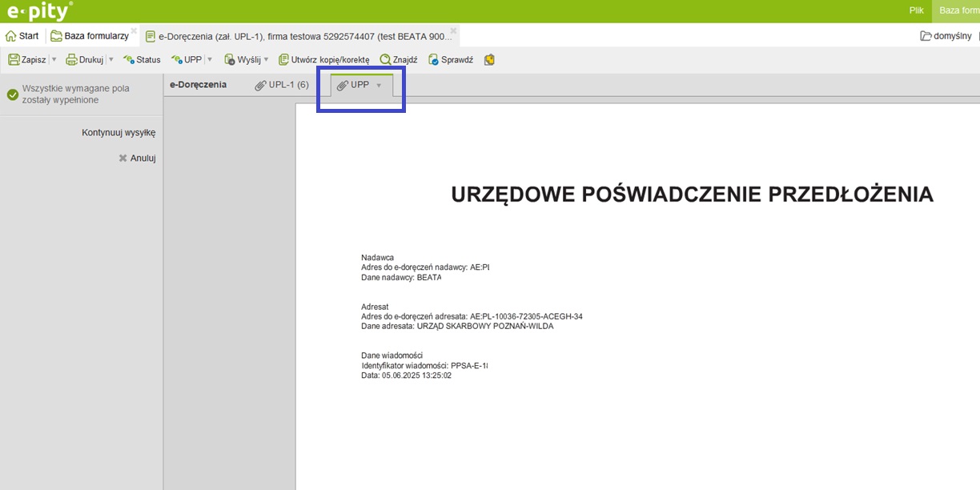Switch to the UPL-1 (6) tab
The height and width of the screenshot is (490, 980).
tap(282, 85)
